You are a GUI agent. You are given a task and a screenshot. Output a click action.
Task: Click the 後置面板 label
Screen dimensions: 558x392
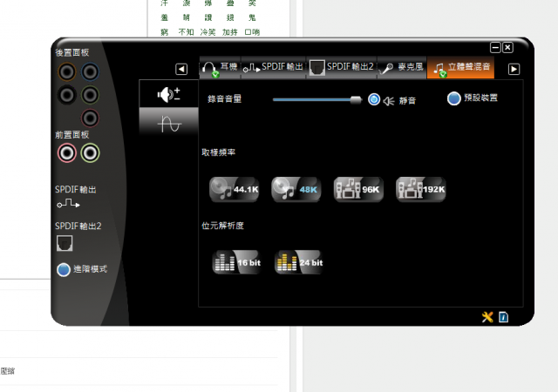click(x=72, y=52)
